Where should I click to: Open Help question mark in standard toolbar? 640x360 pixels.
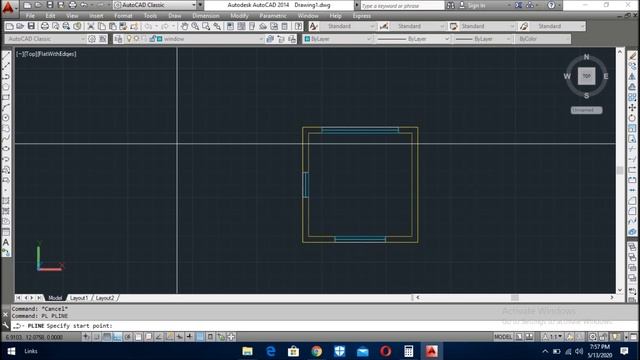point(298,26)
